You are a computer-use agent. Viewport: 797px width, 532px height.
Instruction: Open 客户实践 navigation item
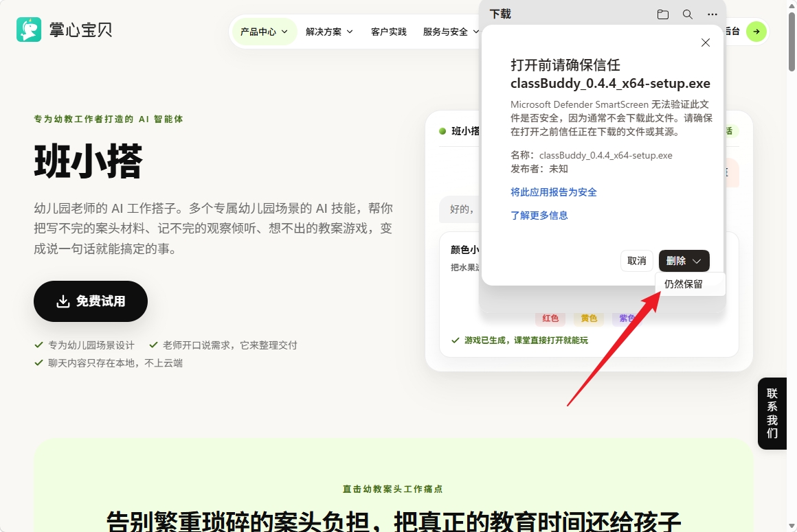(389, 32)
